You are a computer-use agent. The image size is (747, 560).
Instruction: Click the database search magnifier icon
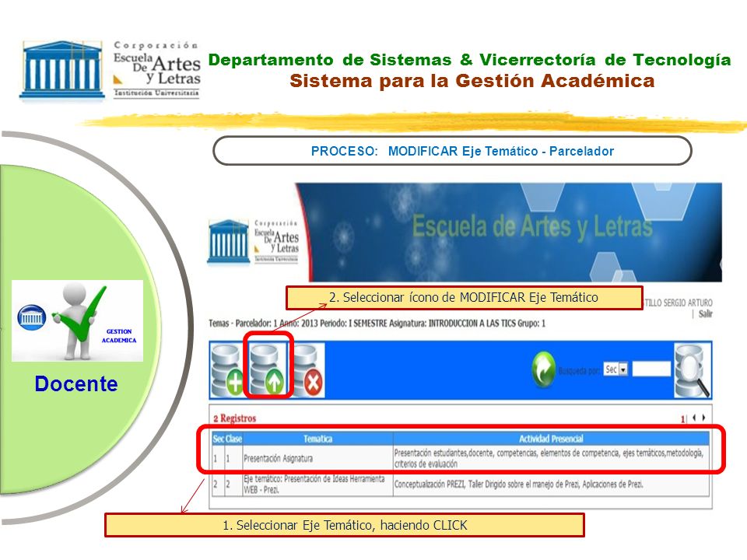[693, 370]
